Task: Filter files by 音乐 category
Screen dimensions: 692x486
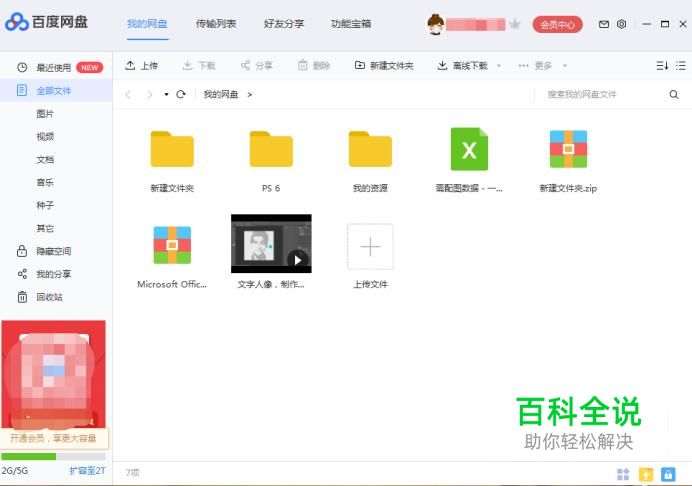Action: coord(45,182)
